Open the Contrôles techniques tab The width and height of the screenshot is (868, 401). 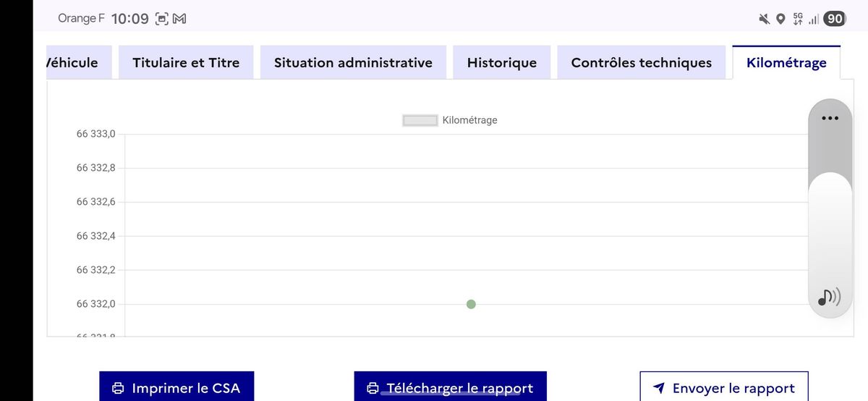[x=642, y=62]
